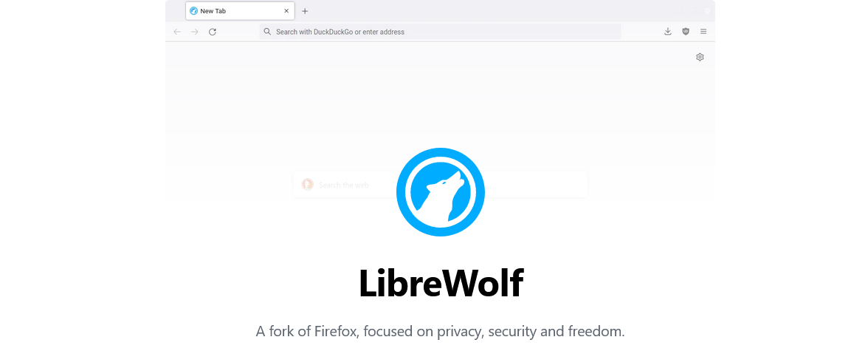Go back with the left arrow
This screenshot has height=351, width=868.
[x=177, y=32]
